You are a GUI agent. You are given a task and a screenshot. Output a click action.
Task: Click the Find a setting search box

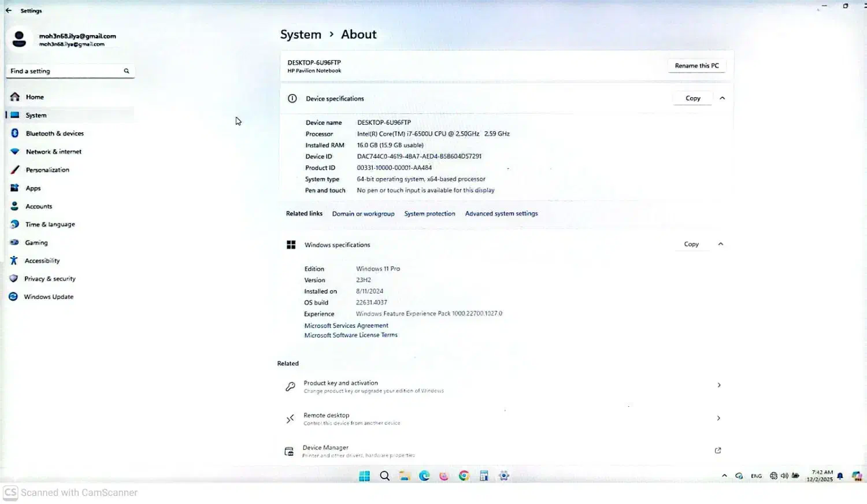(70, 71)
